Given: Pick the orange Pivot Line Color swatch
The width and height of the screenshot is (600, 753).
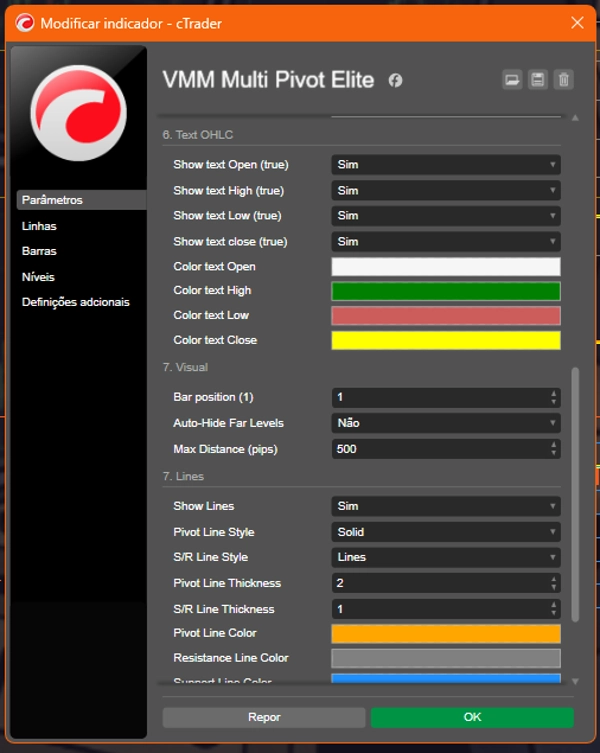Looking at the screenshot, I should pyautogui.click(x=446, y=633).
